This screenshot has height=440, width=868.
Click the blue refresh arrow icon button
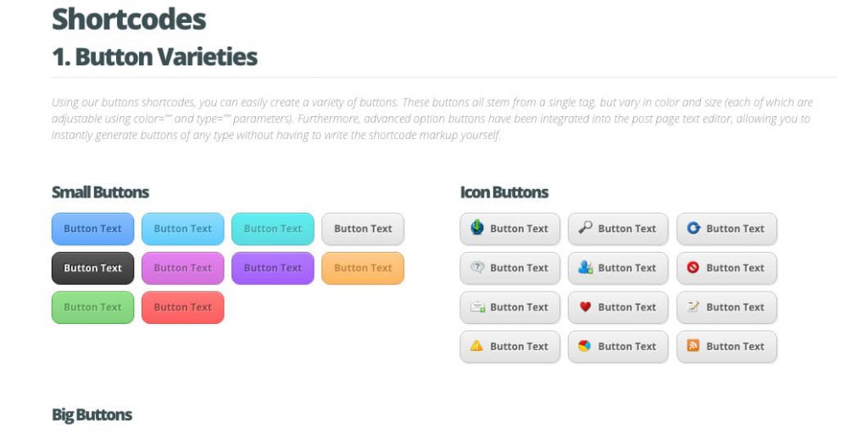pos(726,229)
